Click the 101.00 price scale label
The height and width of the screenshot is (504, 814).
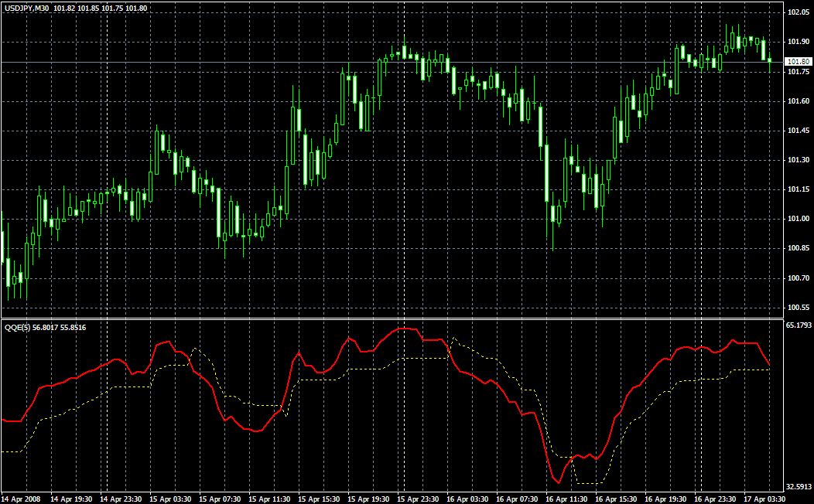[x=799, y=219]
